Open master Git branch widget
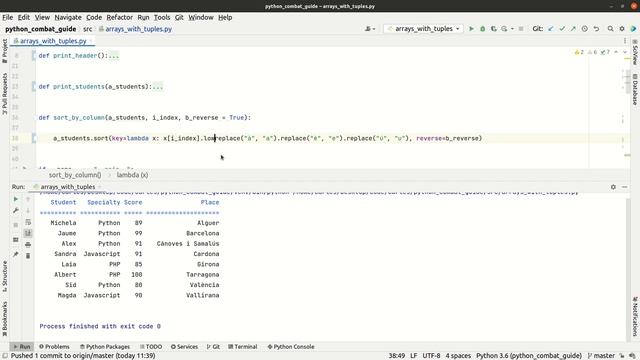The width and height of the screenshot is (640, 360). click(x=601, y=356)
